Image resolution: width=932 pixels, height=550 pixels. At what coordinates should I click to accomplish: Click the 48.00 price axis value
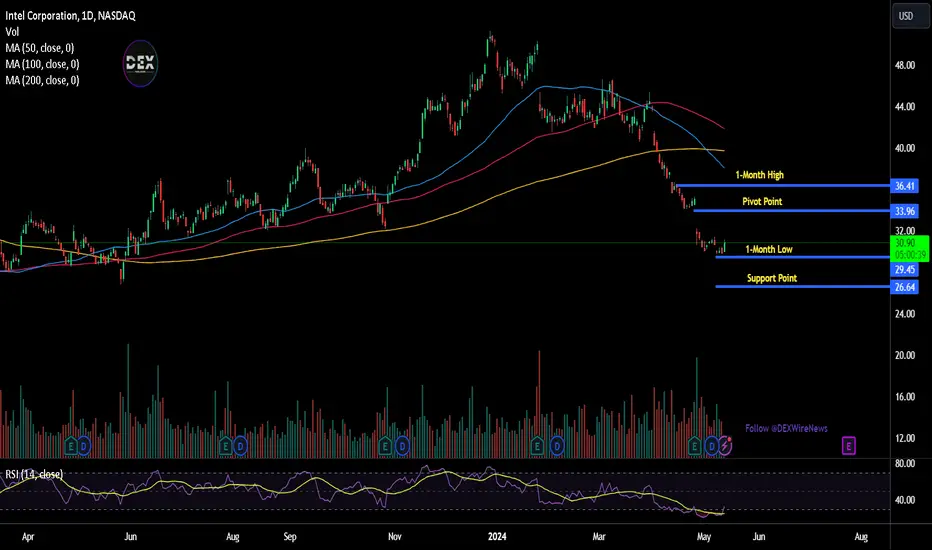(905, 65)
